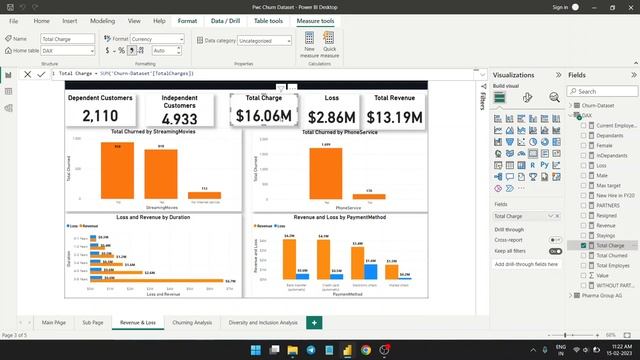Image resolution: width=640 pixels, height=360 pixels.
Task: Open the Format visual pane icon
Action: click(527, 98)
